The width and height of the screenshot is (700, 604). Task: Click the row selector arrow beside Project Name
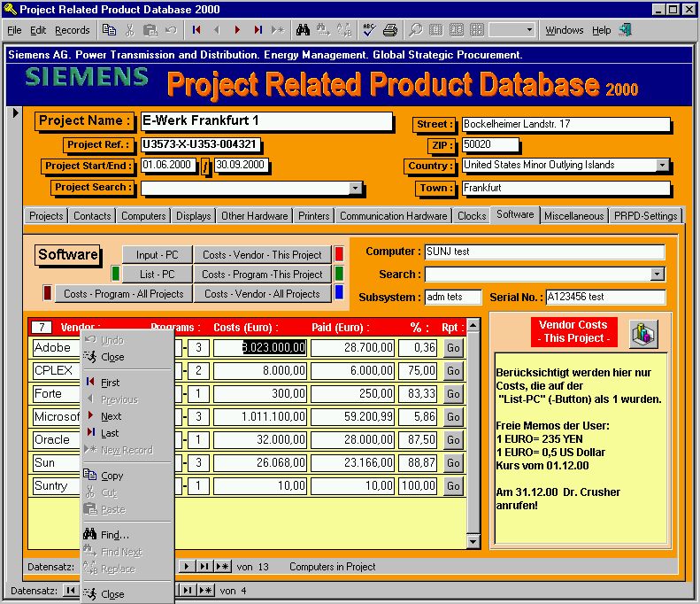[15, 113]
